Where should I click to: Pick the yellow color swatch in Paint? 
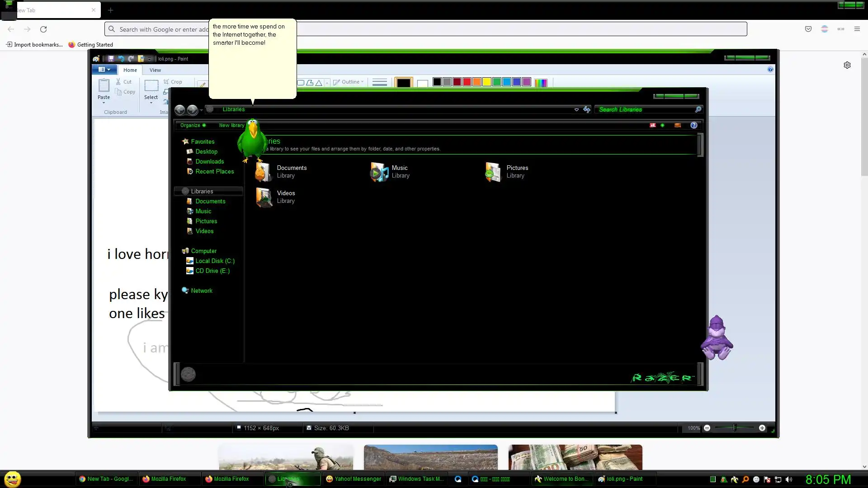[486, 82]
